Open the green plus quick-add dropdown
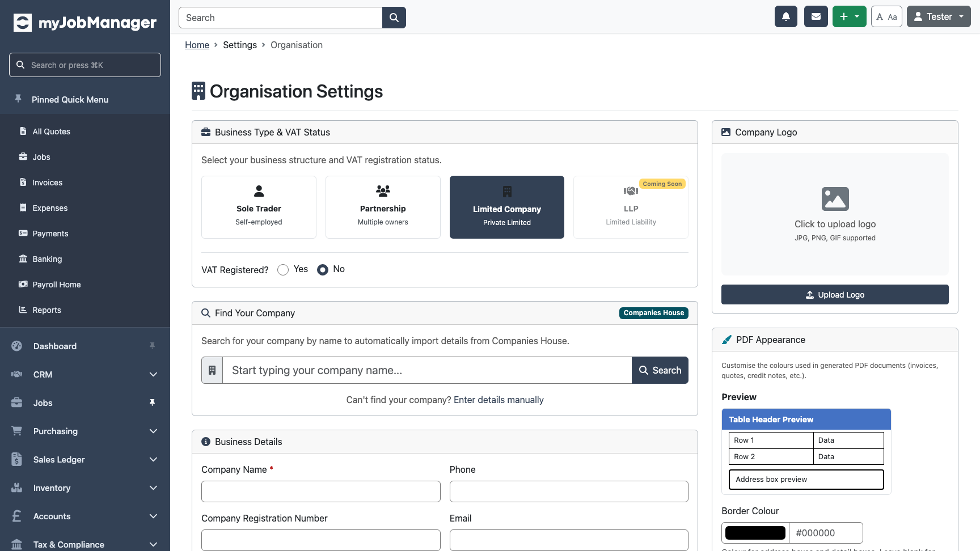 coord(849,16)
